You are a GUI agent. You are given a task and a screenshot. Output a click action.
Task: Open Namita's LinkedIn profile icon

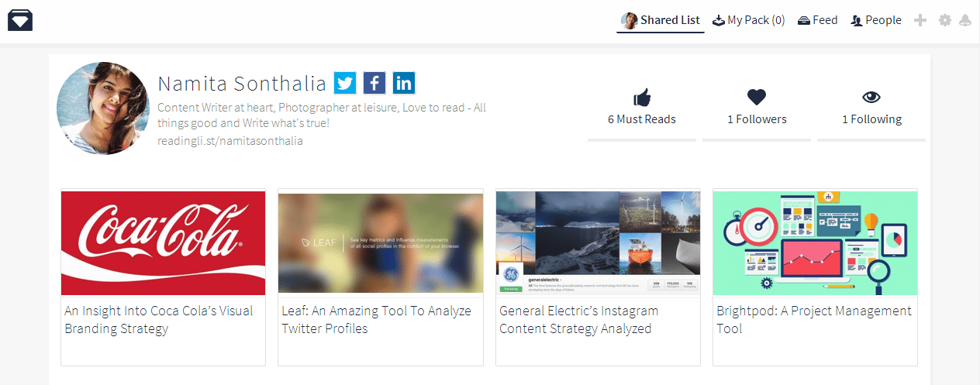(x=404, y=83)
